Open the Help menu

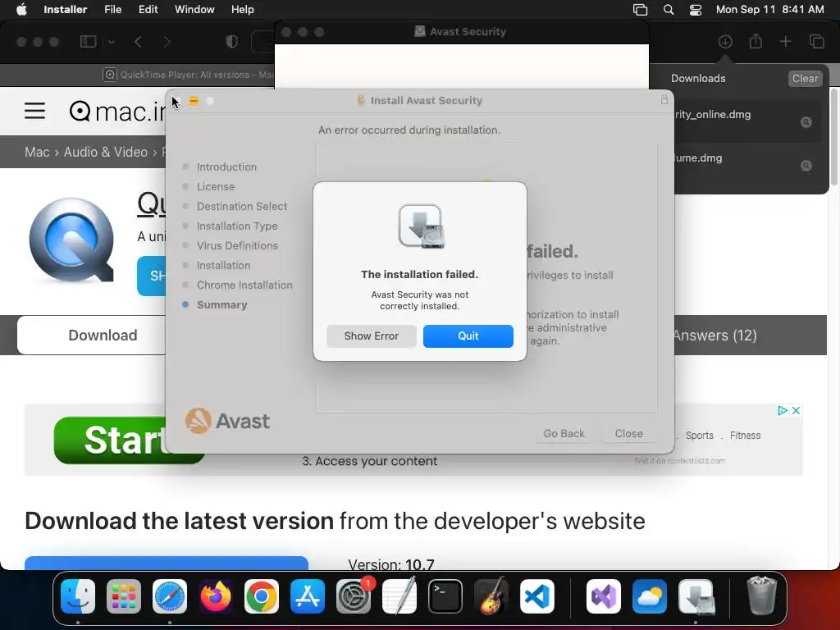coord(242,9)
